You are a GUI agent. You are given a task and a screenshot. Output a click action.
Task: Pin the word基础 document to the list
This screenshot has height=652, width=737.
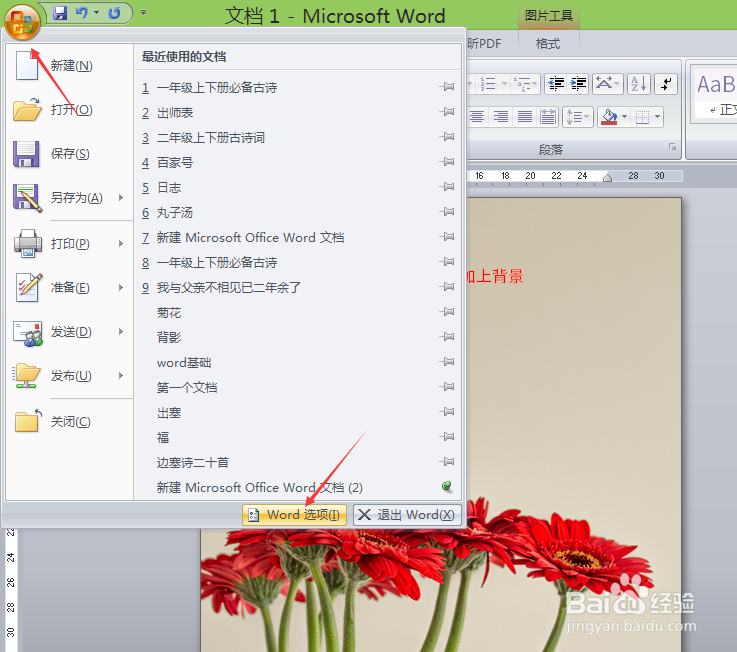click(447, 361)
